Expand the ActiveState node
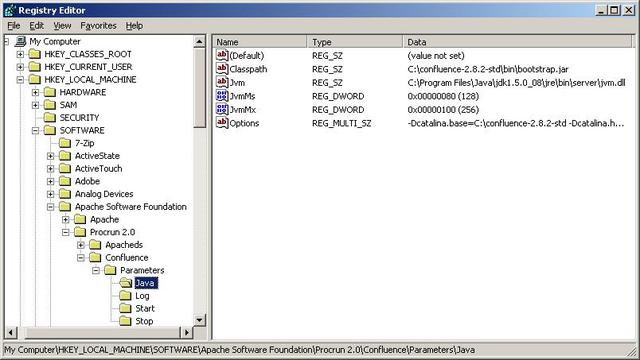640x360 pixels. (51, 156)
